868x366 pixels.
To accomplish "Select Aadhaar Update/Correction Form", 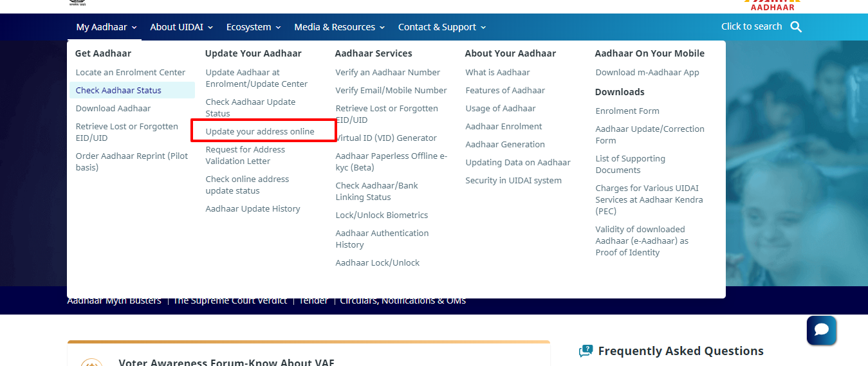I will (650, 135).
